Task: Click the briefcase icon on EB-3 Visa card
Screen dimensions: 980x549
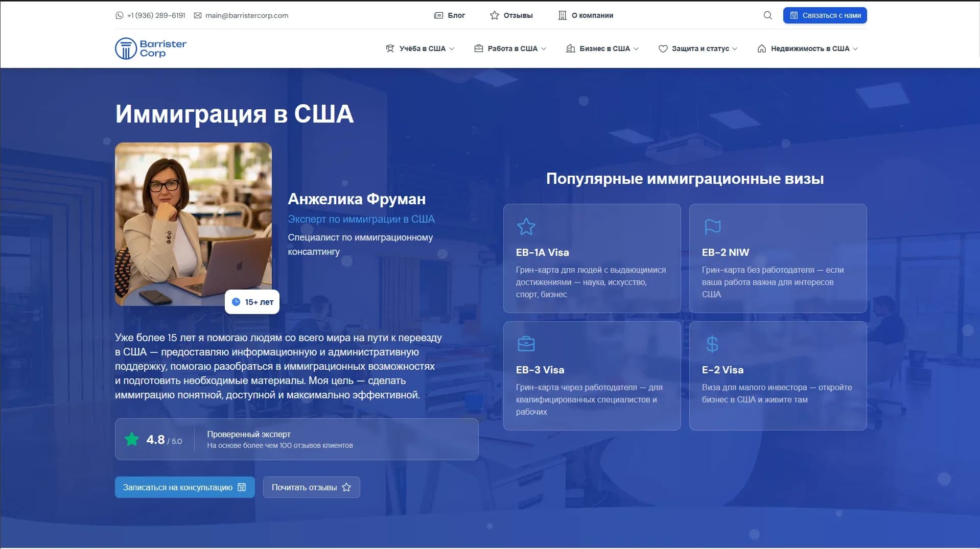Action: (526, 344)
